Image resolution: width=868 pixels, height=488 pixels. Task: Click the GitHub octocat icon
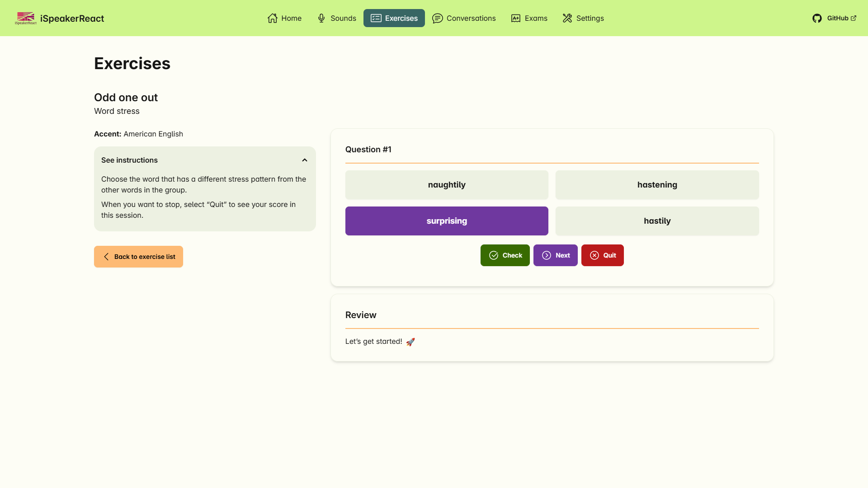(817, 18)
